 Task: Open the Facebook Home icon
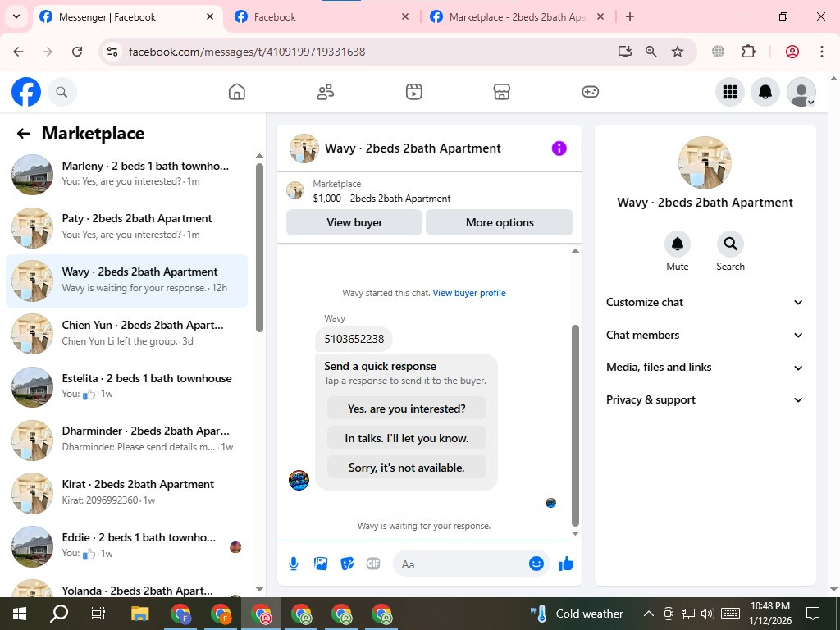236,92
